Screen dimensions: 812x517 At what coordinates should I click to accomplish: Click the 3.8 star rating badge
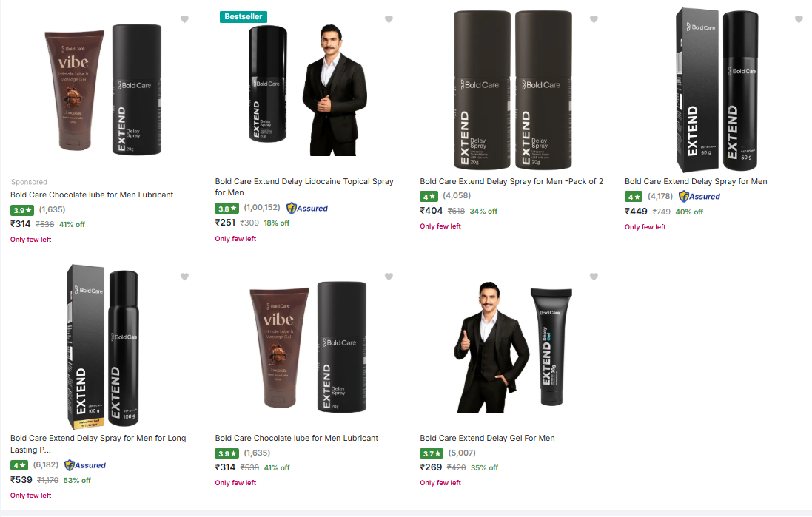coord(227,209)
